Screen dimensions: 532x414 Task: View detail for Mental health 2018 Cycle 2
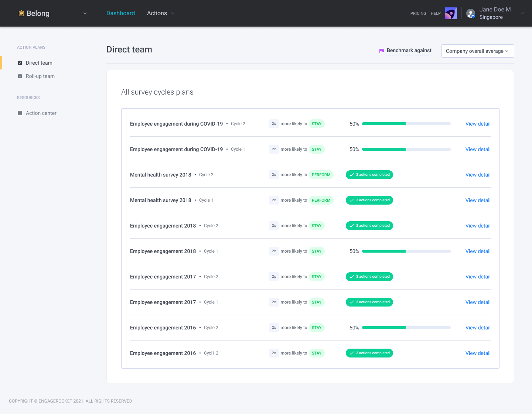click(x=478, y=175)
